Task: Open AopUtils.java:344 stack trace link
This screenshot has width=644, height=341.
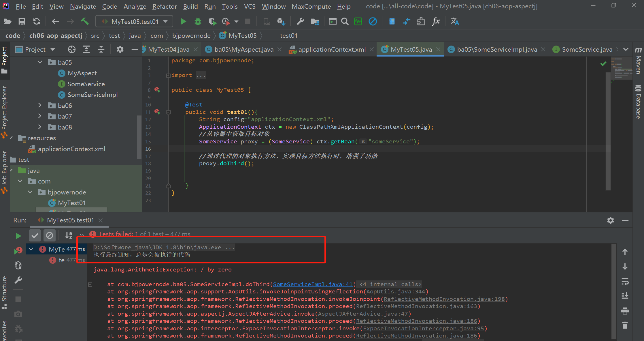Action: coord(396,292)
